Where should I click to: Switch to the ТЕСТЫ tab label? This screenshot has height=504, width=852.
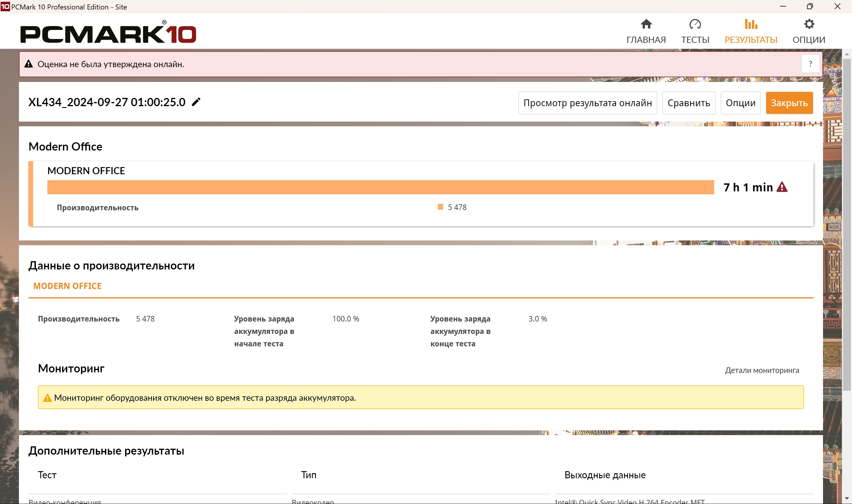695,40
